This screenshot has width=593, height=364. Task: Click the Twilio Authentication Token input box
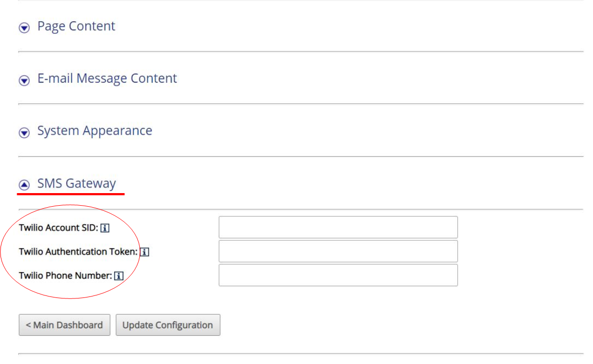(x=338, y=251)
